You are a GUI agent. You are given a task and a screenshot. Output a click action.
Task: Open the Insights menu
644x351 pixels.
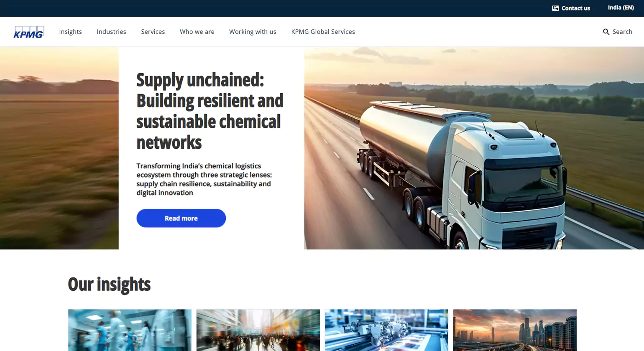tap(70, 32)
